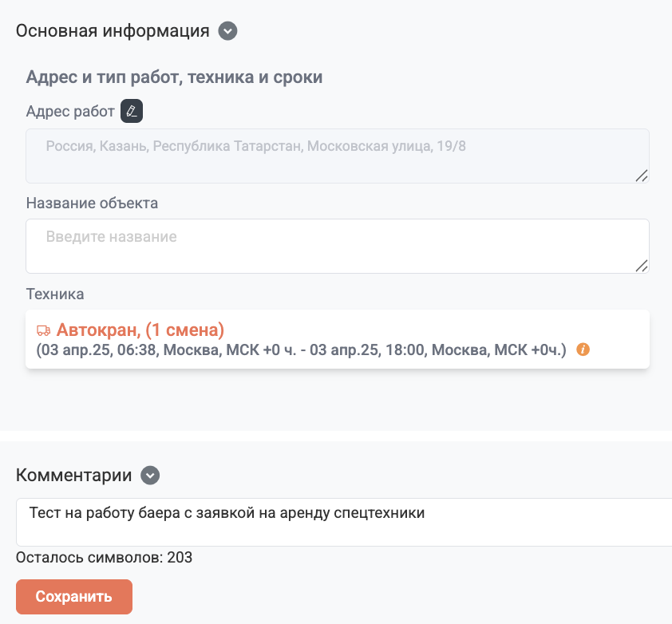Click the Адрес и тип работ subsection heading
The image size is (672, 624).
click(x=175, y=77)
